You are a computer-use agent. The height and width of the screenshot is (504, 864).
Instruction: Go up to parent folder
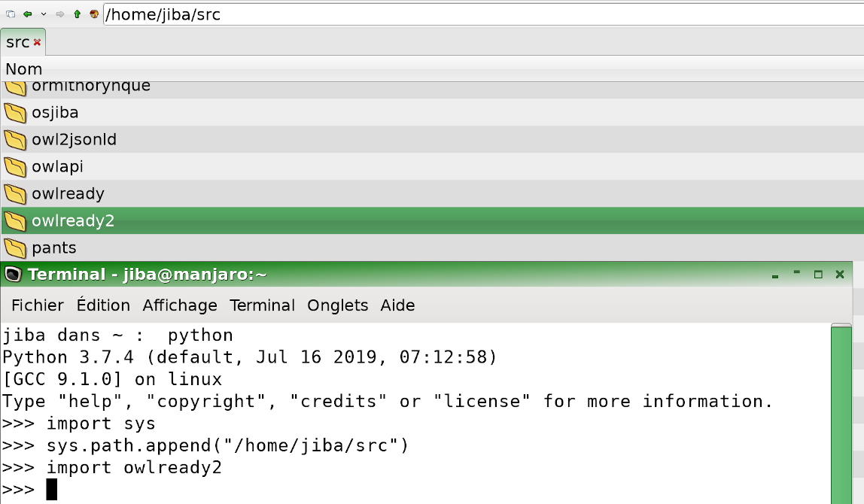(x=77, y=14)
